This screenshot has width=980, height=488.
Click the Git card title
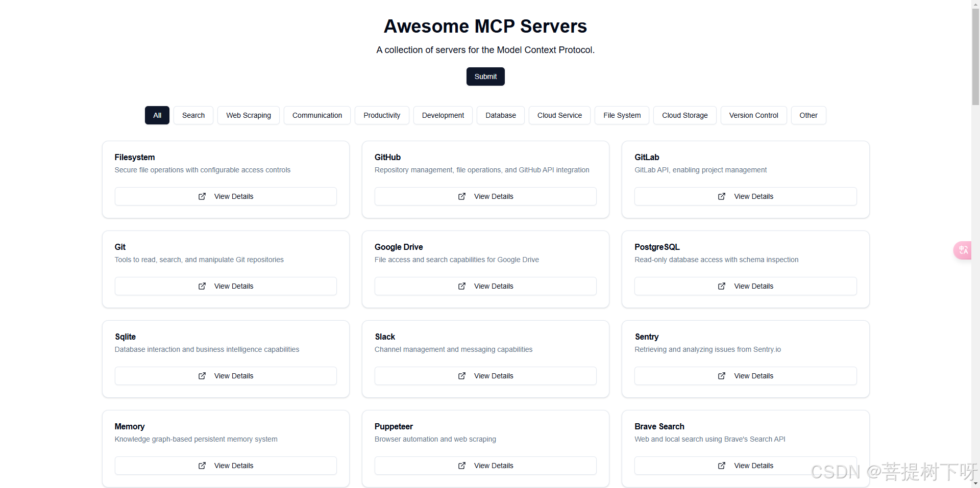pos(120,247)
